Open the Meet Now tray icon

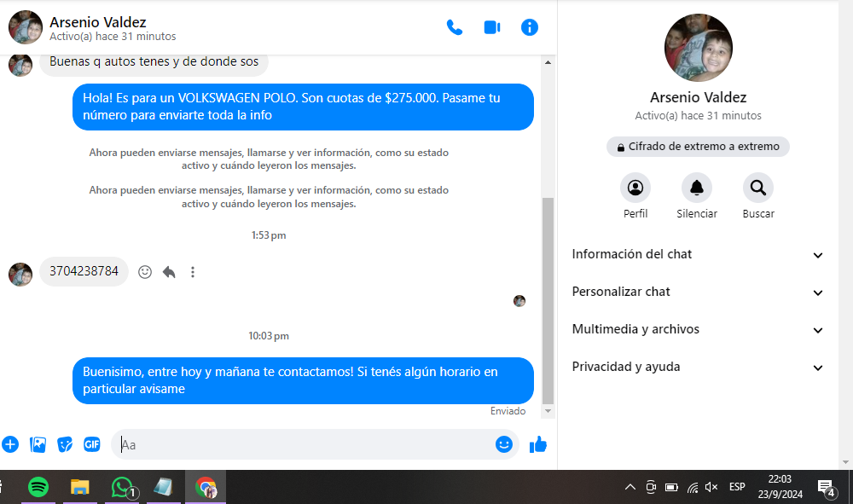coord(651,487)
